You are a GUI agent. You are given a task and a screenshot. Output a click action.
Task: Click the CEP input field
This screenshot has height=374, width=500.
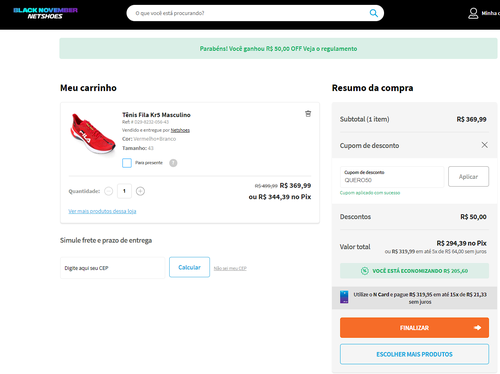[x=113, y=268]
